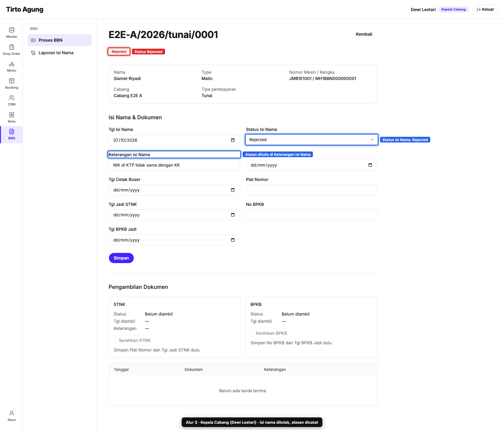Click the hint Simpan Plat Nomor dan Tgl Jadi STNK dulu.
The height and width of the screenshot is (430, 504).
tap(157, 350)
